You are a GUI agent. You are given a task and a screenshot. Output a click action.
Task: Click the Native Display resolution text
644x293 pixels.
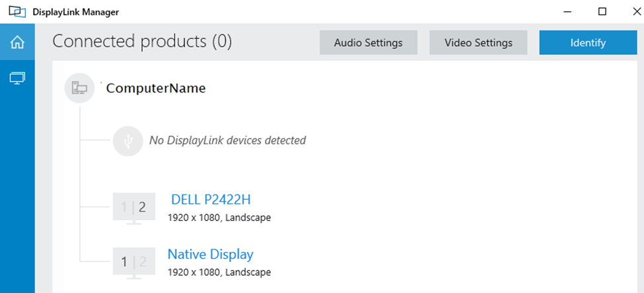pyautogui.click(x=219, y=272)
